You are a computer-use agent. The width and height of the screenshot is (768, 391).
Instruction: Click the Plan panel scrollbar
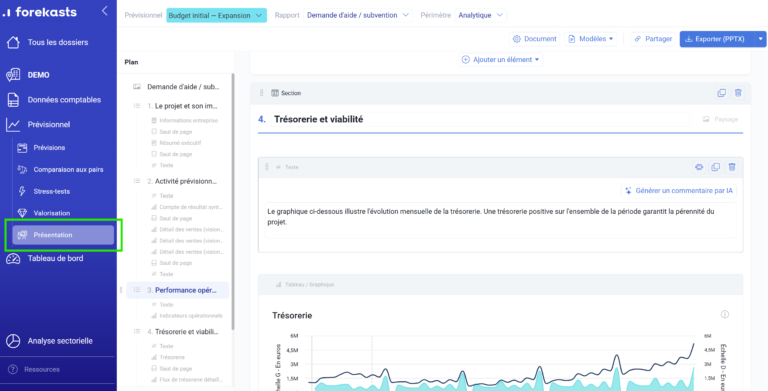233,201
